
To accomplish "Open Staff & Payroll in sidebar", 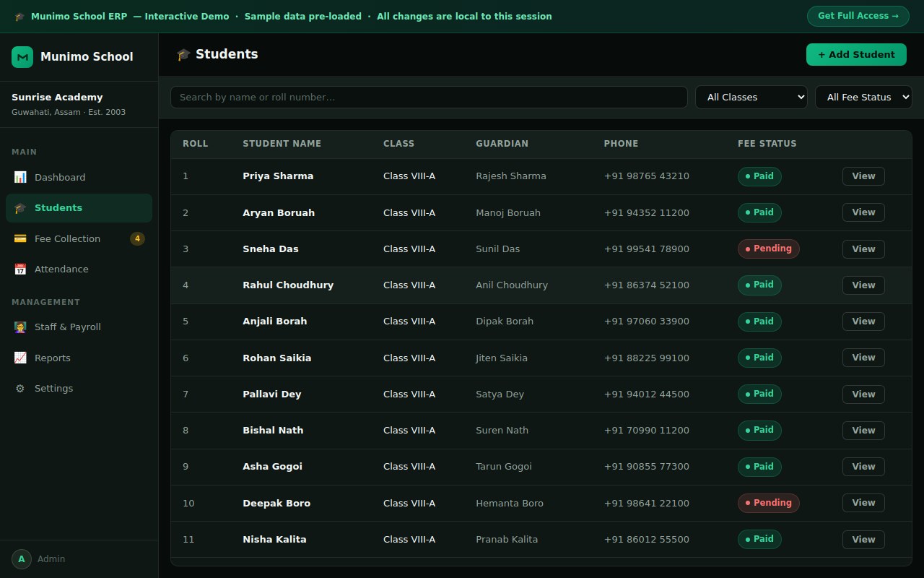I will tap(79, 327).
